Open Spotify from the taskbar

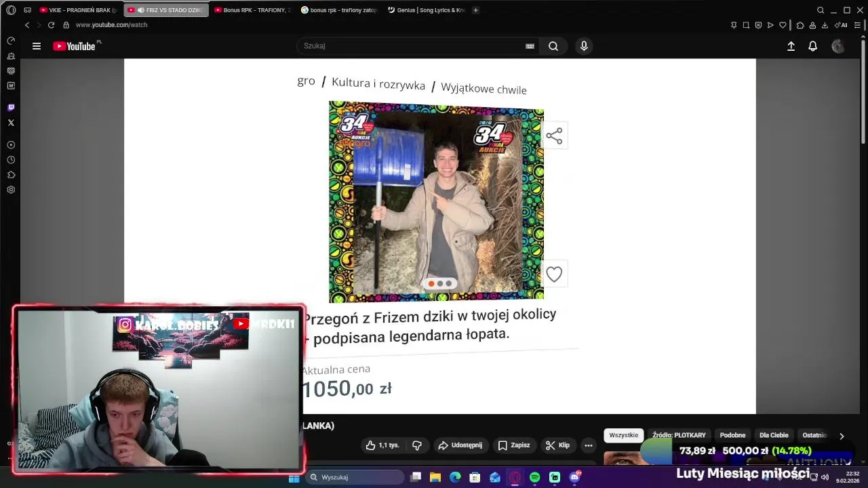point(534,477)
